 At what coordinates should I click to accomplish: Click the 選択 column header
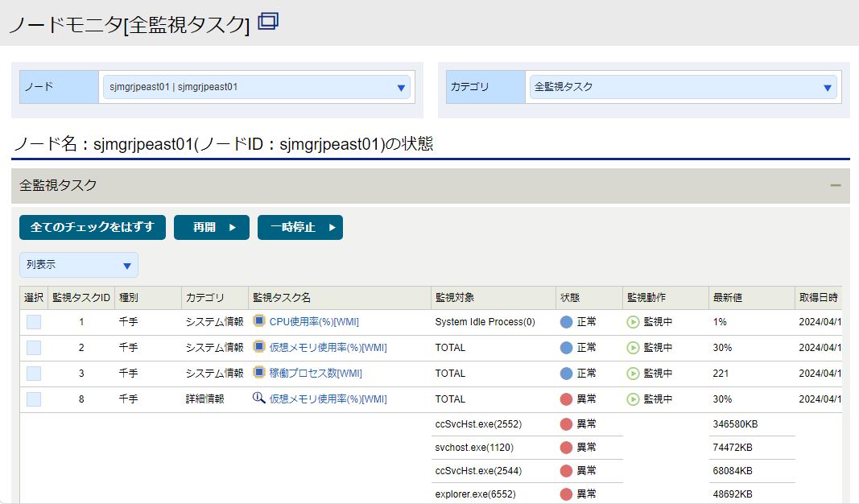coord(34,297)
